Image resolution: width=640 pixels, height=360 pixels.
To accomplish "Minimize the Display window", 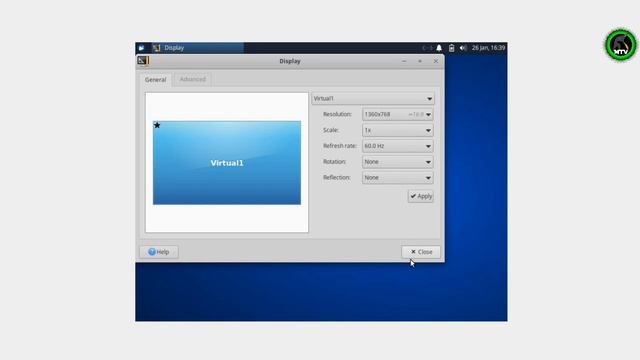I will click(x=404, y=61).
